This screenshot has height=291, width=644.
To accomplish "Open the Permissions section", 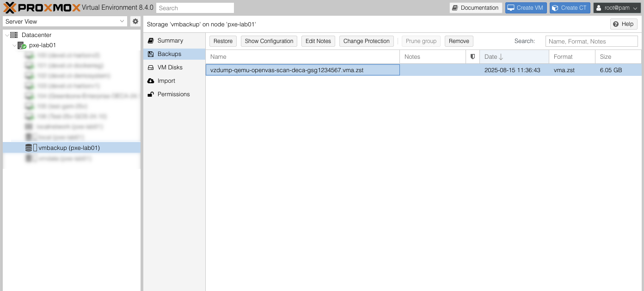I will coord(173,94).
